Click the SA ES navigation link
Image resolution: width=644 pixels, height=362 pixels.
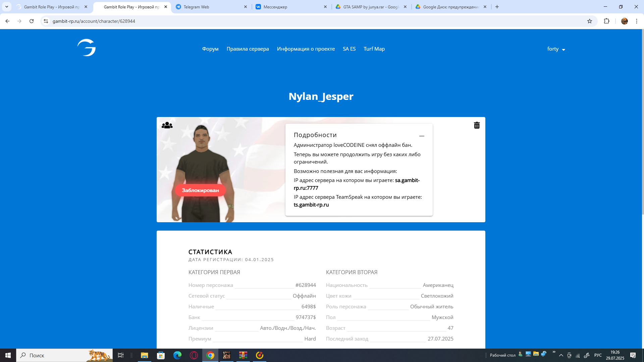(x=349, y=49)
